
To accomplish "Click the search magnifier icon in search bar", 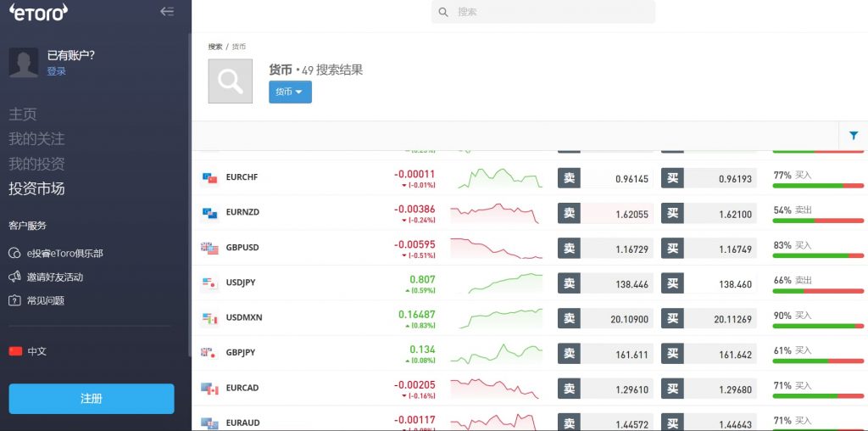I will 442,12.
